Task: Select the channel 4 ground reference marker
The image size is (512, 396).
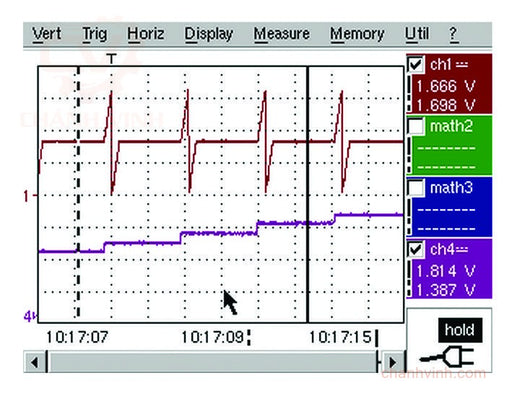Action: click(29, 316)
